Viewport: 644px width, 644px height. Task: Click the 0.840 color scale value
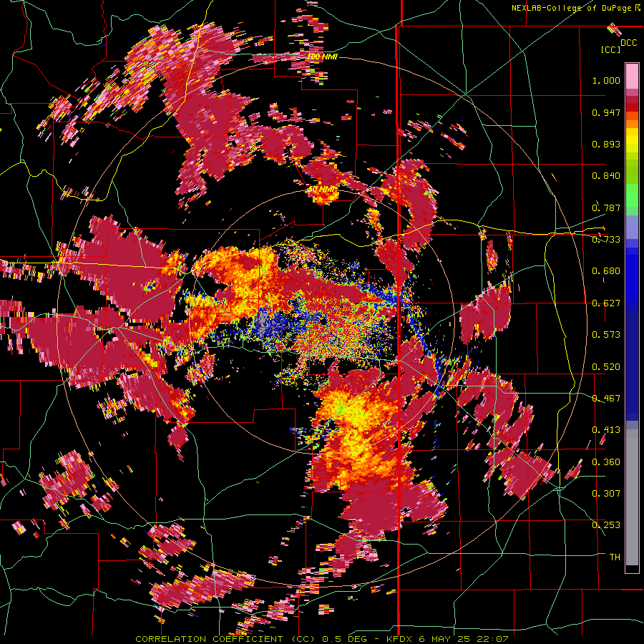[x=606, y=176]
